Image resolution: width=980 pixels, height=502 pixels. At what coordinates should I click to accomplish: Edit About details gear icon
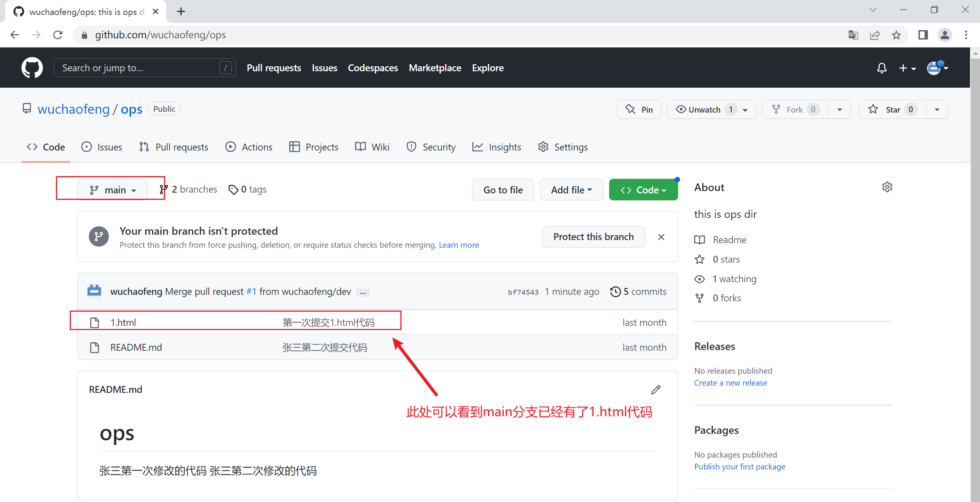pyautogui.click(x=887, y=187)
